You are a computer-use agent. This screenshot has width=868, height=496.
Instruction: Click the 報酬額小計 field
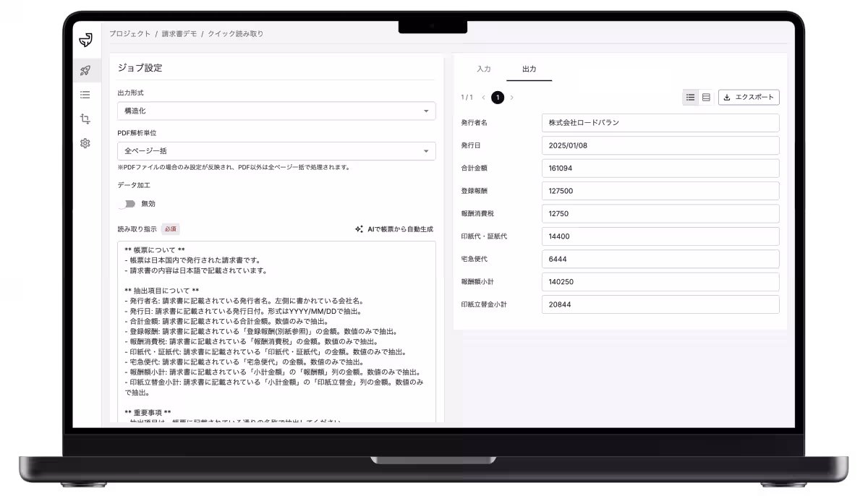pos(660,282)
